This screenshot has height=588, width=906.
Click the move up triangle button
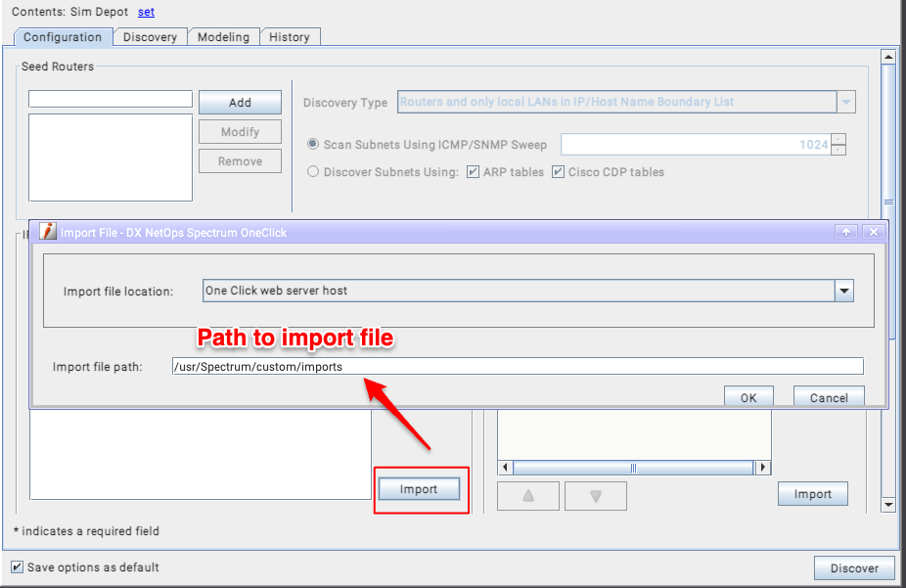click(x=528, y=496)
